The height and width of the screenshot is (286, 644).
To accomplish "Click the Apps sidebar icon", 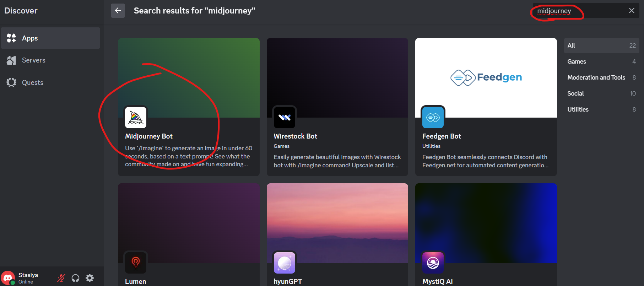I will tap(11, 38).
